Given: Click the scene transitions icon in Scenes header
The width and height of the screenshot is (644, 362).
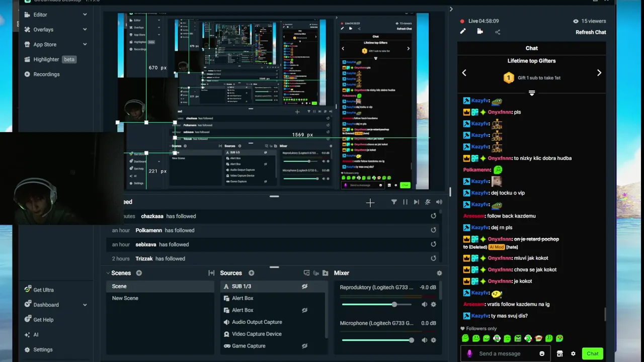Looking at the screenshot, I should [211, 273].
